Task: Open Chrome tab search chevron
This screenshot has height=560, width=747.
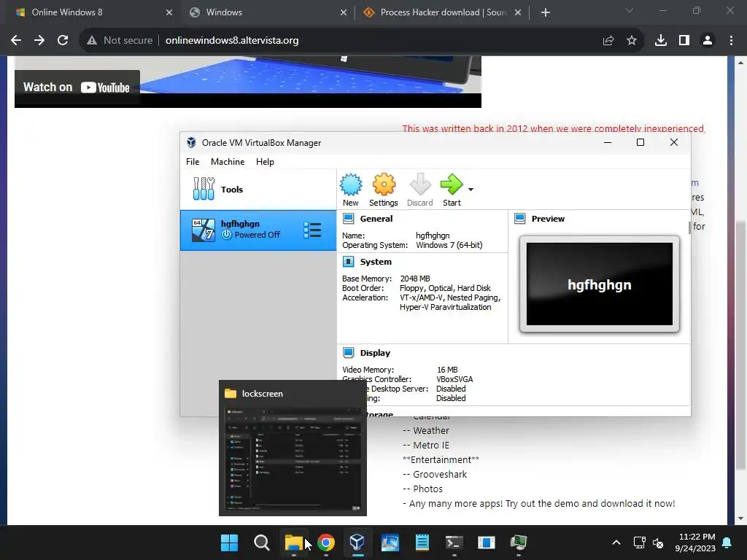Action: (x=630, y=10)
